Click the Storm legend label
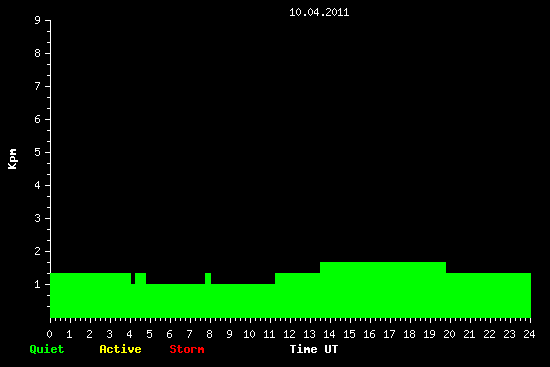The height and width of the screenshot is (367, 550). pyautogui.click(x=187, y=349)
